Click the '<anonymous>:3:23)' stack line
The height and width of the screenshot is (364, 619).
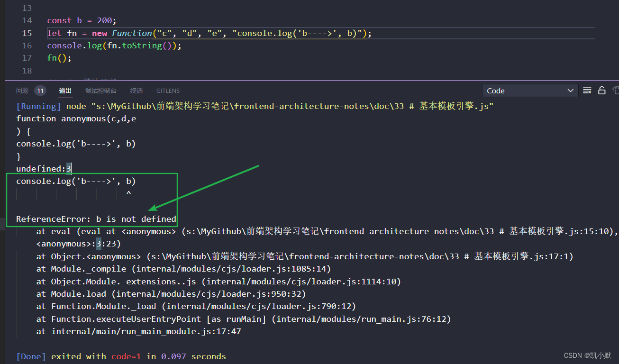tap(79, 244)
